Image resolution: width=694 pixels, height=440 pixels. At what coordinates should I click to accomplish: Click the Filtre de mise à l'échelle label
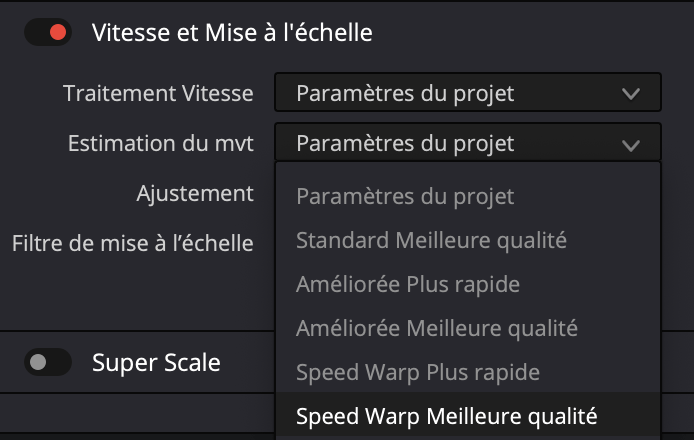tap(132, 242)
